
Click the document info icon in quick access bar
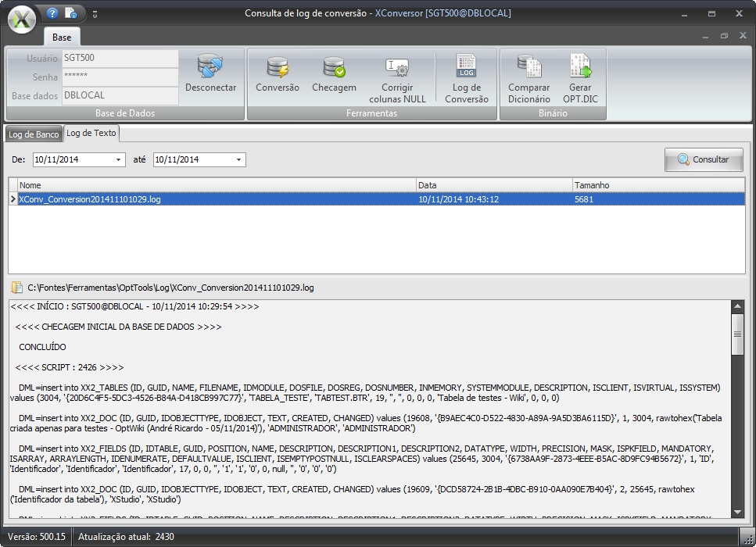70,13
